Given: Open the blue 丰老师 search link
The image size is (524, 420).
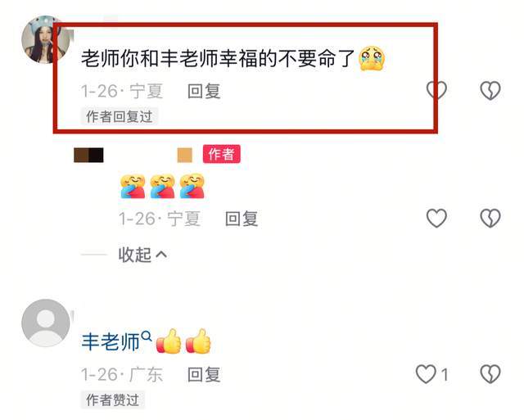Looking at the screenshot, I should pos(111,342).
